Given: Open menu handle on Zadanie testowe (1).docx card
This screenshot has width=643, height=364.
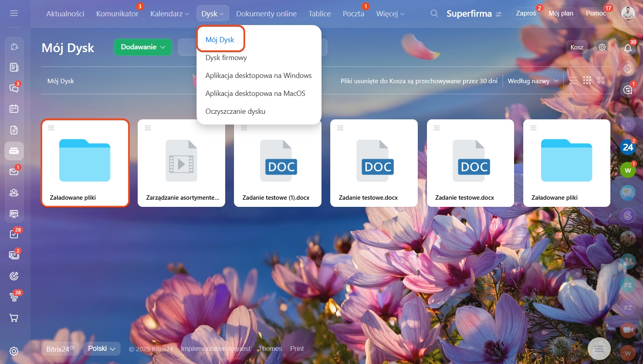Looking at the screenshot, I should (244, 128).
